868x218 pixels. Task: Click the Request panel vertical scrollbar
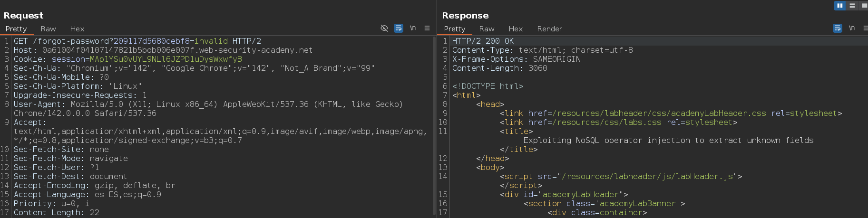point(434,119)
